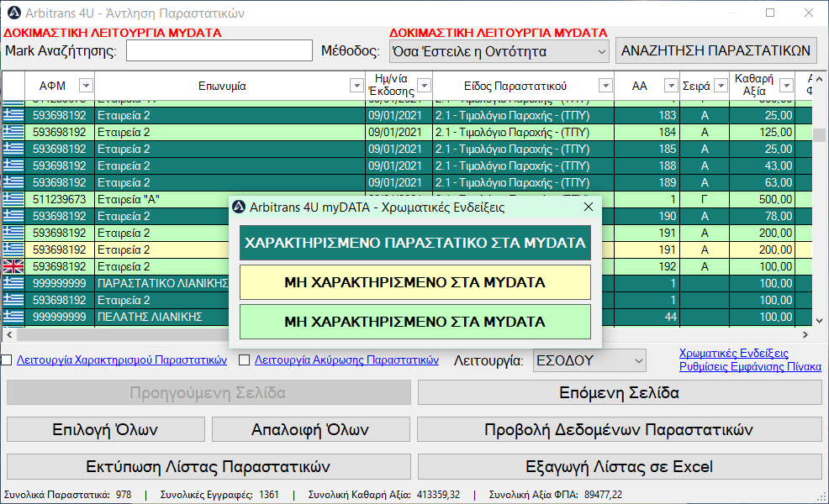
Task: Click the yellow ΜΗ ΧΑΡΑΚΤΗΡΙΣΜΕΝΟ color bar
Action: (415, 282)
